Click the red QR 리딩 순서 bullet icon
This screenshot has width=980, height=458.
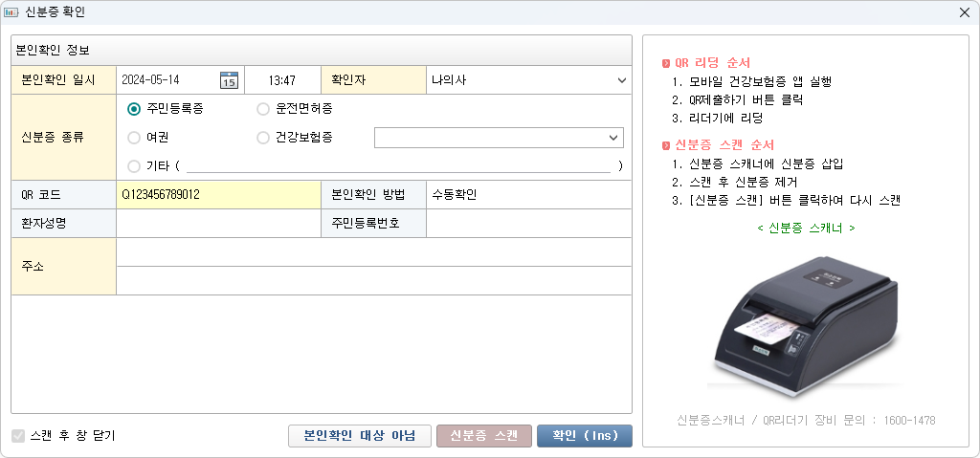pyautogui.click(x=666, y=63)
